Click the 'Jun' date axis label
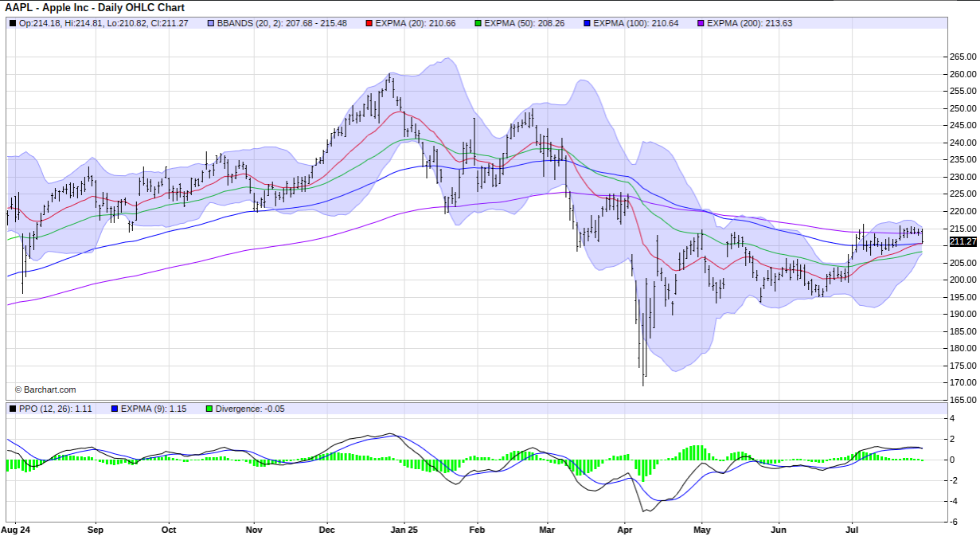Image resolution: width=980 pixels, height=548 pixels. coord(779,529)
